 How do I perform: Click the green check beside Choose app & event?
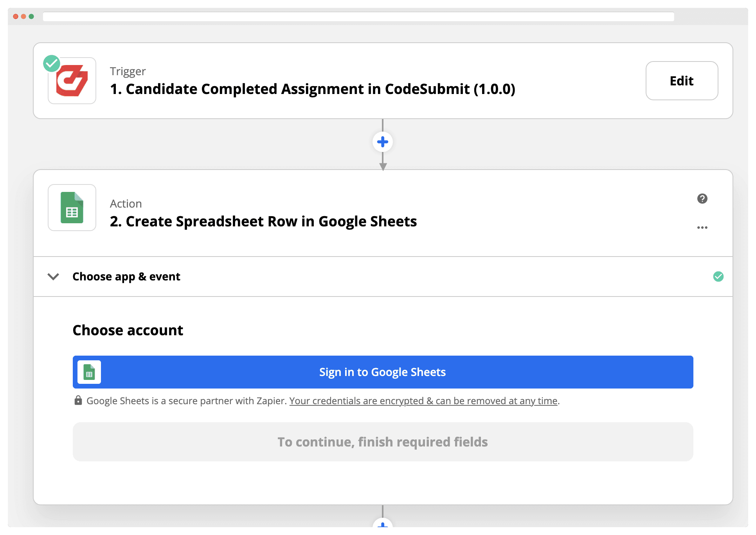point(718,277)
